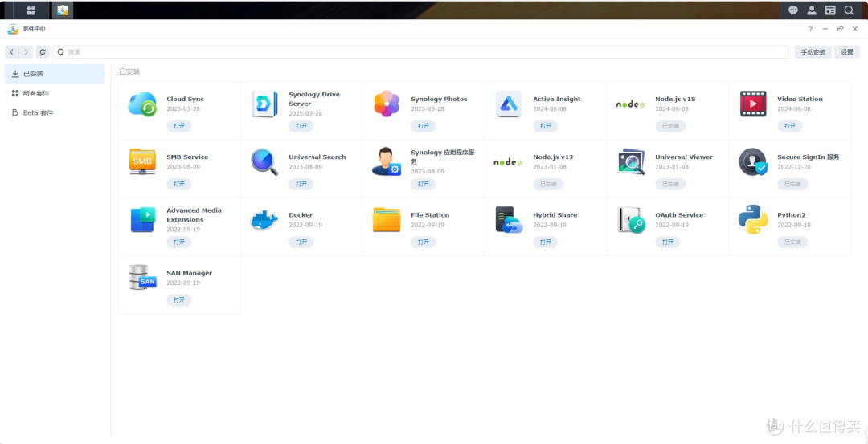Go back with the left arrow button
Viewport: 868px width, 444px height.
[11, 52]
